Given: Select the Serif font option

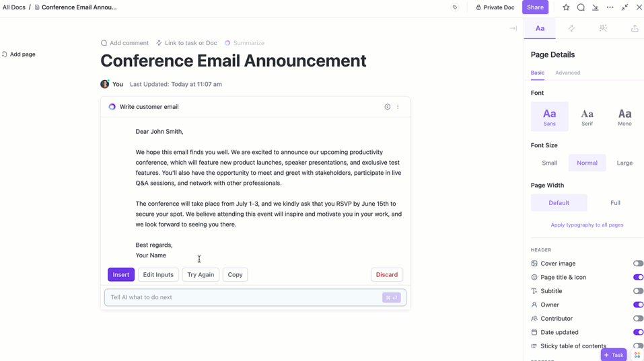Looking at the screenshot, I should pyautogui.click(x=587, y=117).
